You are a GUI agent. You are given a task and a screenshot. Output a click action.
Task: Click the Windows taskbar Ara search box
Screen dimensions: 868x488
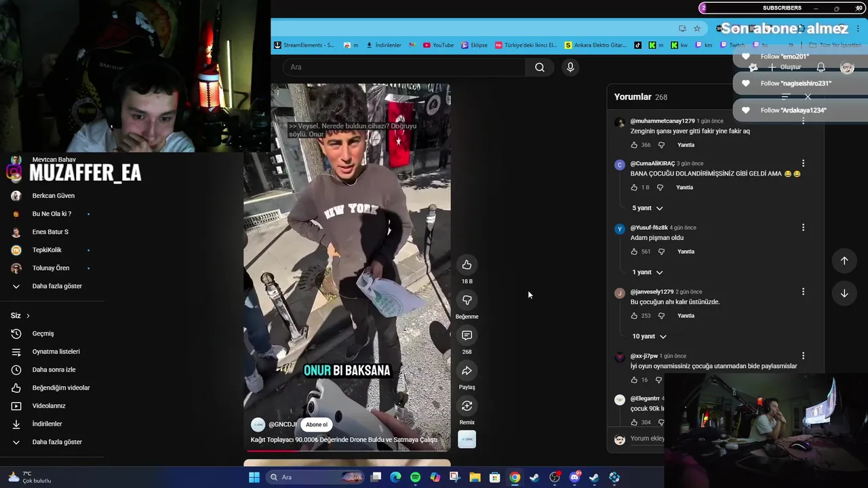(x=314, y=477)
